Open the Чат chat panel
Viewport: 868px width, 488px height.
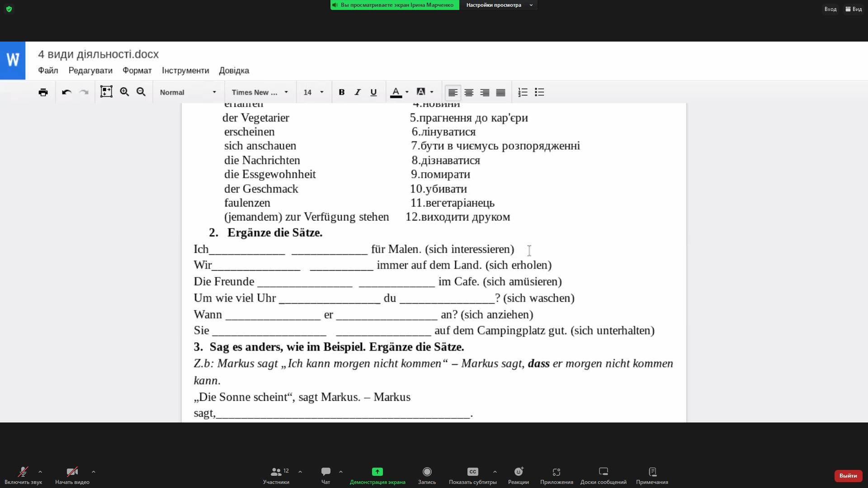(x=325, y=476)
